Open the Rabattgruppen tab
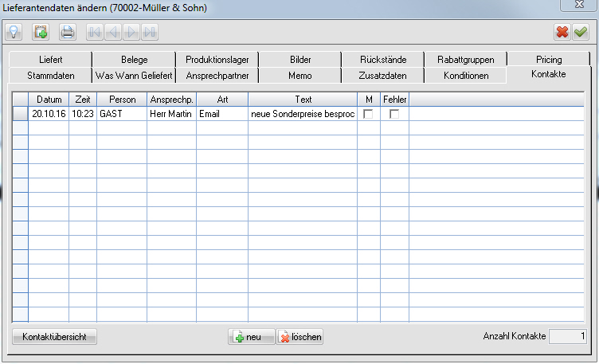The image size is (599, 364). (x=466, y=60)
